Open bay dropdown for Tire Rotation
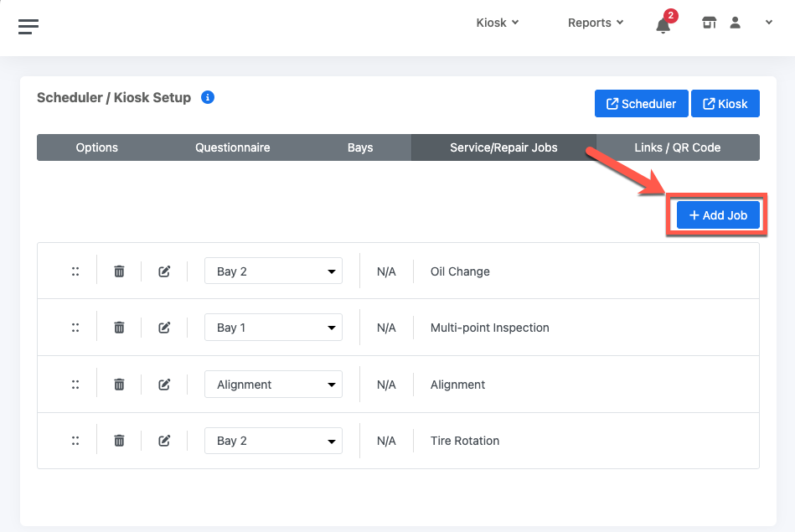The height and width of the screenshot is (532, 795). pos(273,441)
